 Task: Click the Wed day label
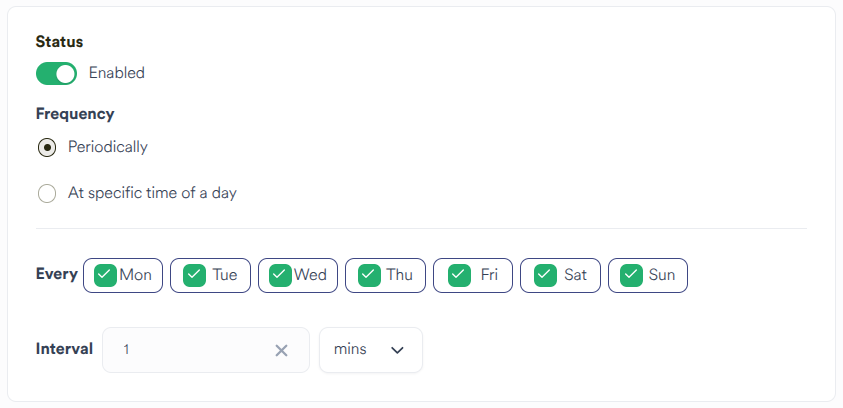(310, 275)
